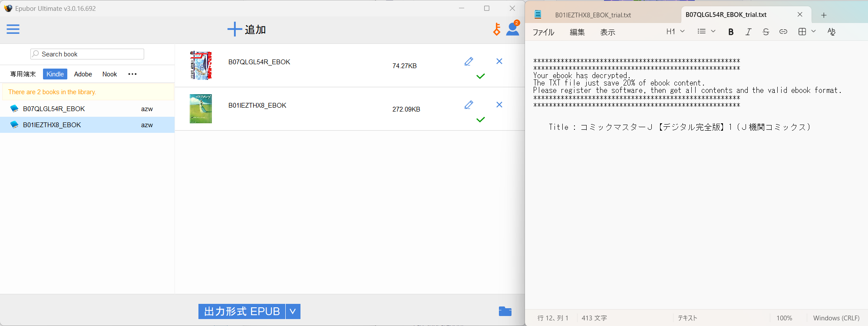Clear formatting in Notepad toolbar
Screen dimensions: 868x326
pos(832,32)
